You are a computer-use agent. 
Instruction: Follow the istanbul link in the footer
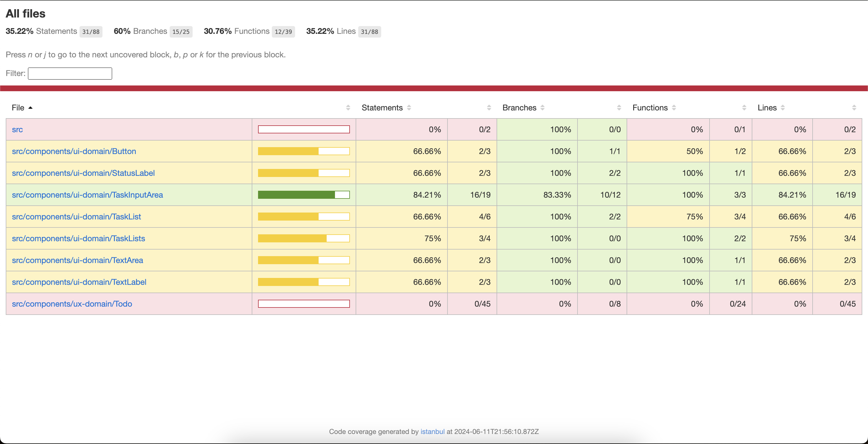432,432
